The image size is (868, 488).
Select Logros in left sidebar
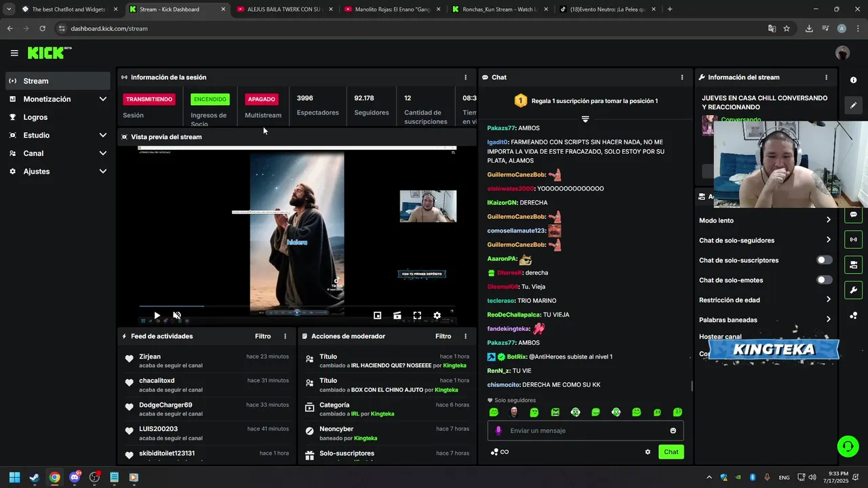coord(58,117)
